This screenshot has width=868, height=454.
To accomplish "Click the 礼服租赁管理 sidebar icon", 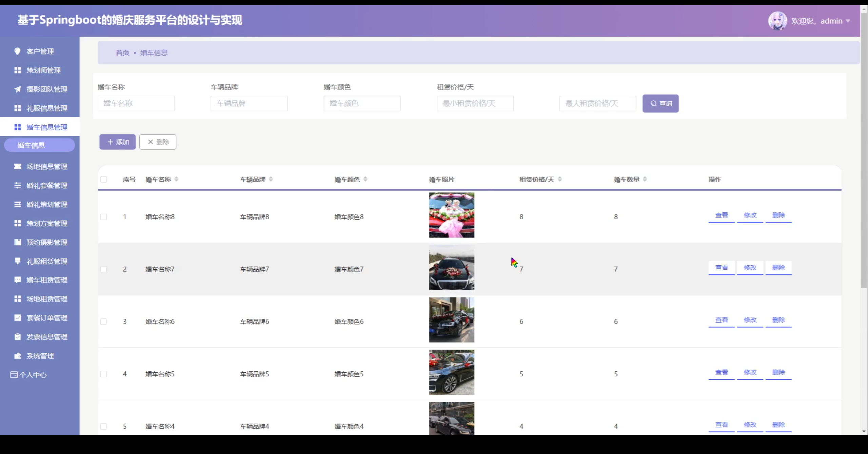I will 17,261.
